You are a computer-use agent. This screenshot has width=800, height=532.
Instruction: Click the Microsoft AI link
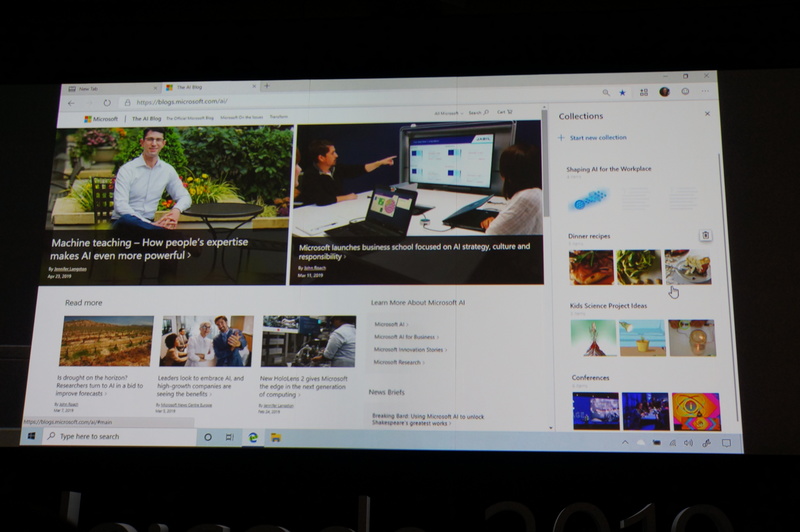point(391,324)
